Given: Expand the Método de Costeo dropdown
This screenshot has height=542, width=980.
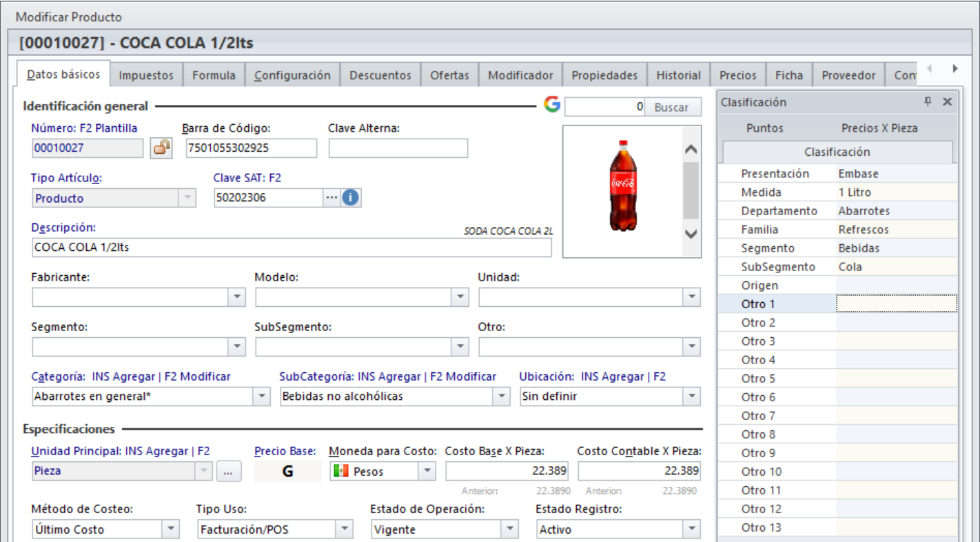Looking at the screenshot, I should click(x=170, y=530).
